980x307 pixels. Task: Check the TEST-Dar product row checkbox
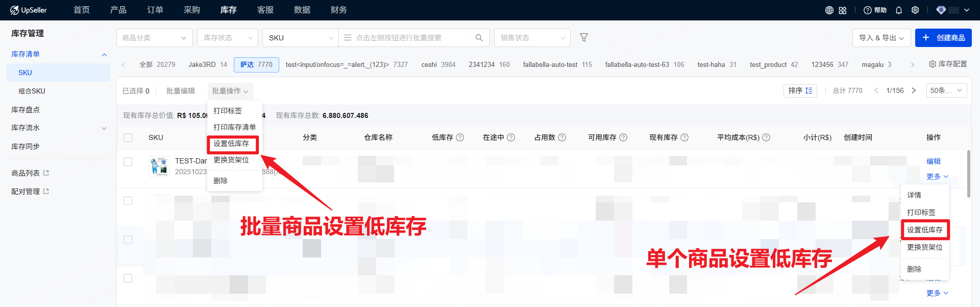pyautogui.click(x=128, y=162)
